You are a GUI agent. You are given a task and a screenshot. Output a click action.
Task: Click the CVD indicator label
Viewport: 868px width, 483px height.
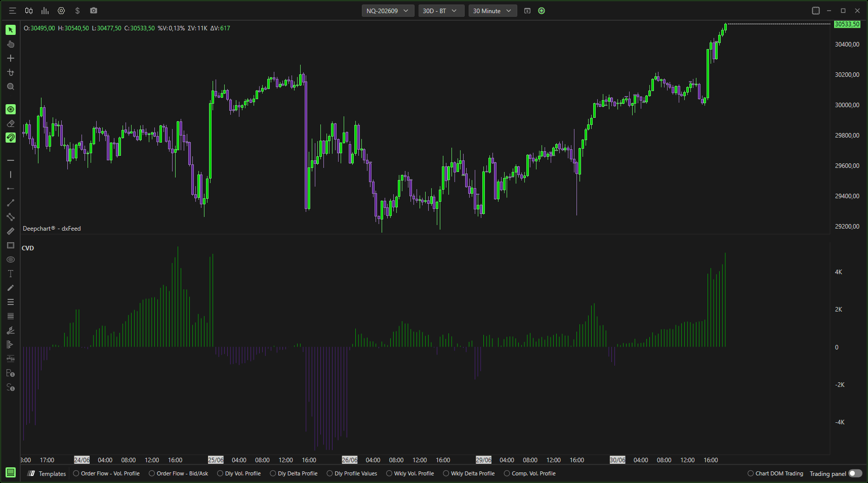(28, 248)
